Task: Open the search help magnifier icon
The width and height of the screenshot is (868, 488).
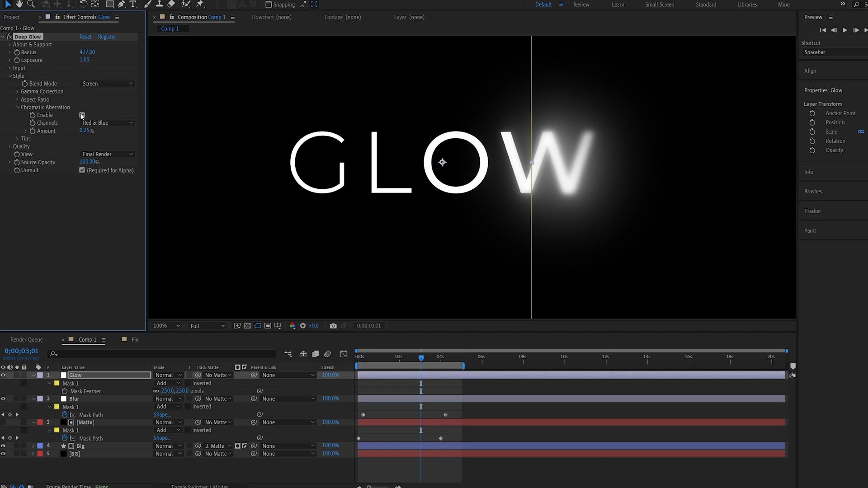Action: point(856,5)
